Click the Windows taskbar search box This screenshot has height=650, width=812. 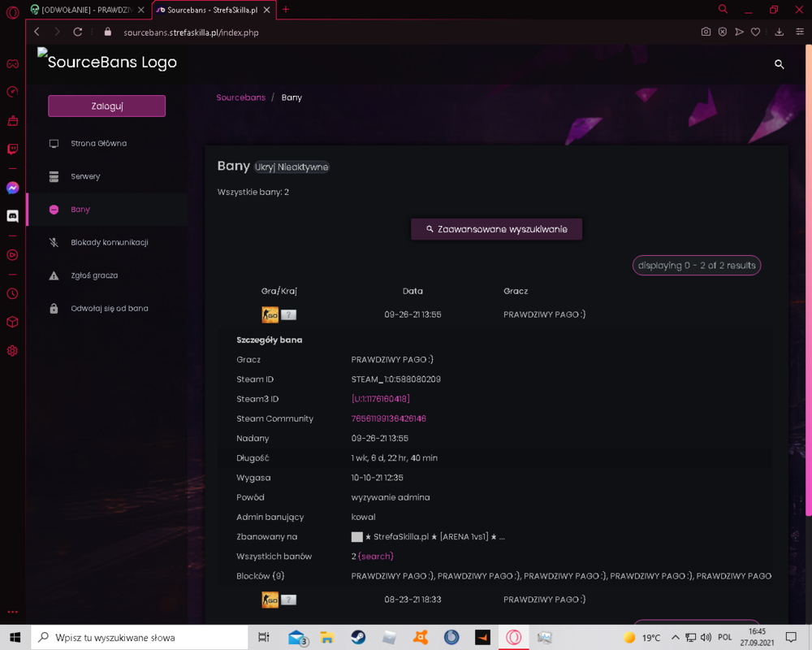140,637
